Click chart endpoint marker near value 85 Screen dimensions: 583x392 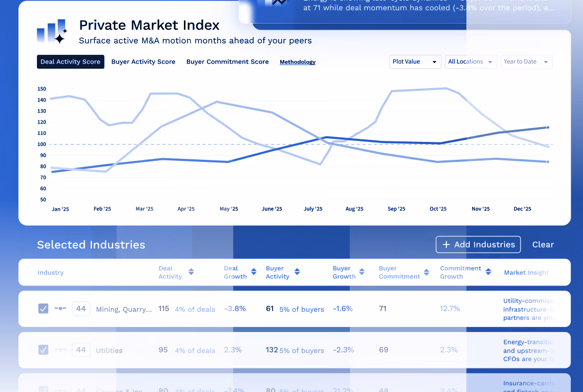(548, 162)
